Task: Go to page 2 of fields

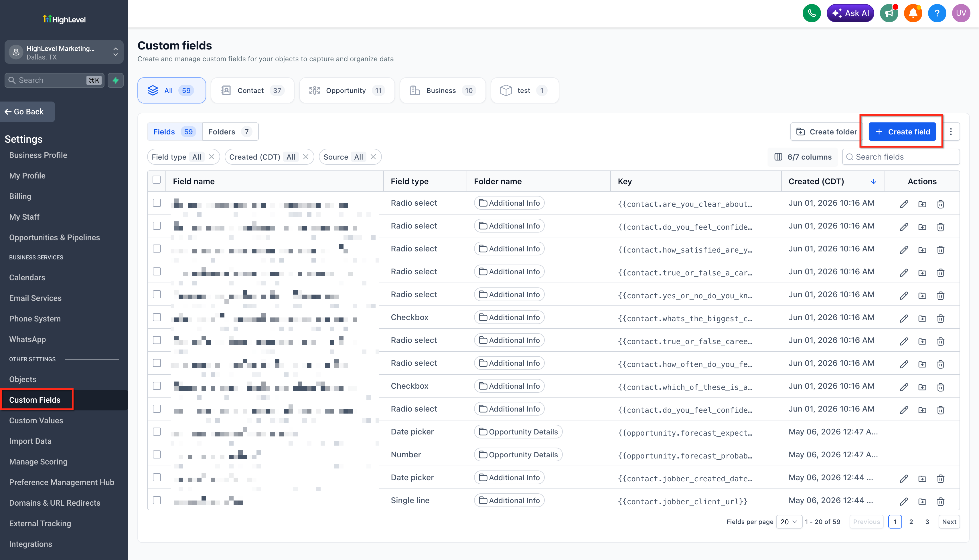Action: pos(911,522)
